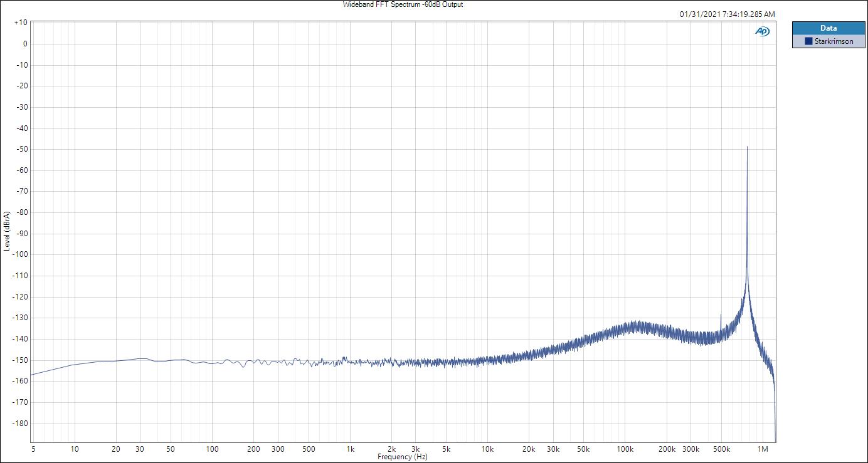Click the -180 level axis value
Screen dimensions: 868x463
tap(19, 424)
